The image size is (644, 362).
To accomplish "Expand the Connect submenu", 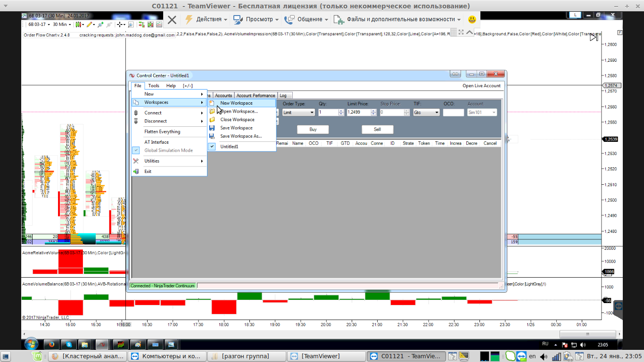I will [169, 113].
